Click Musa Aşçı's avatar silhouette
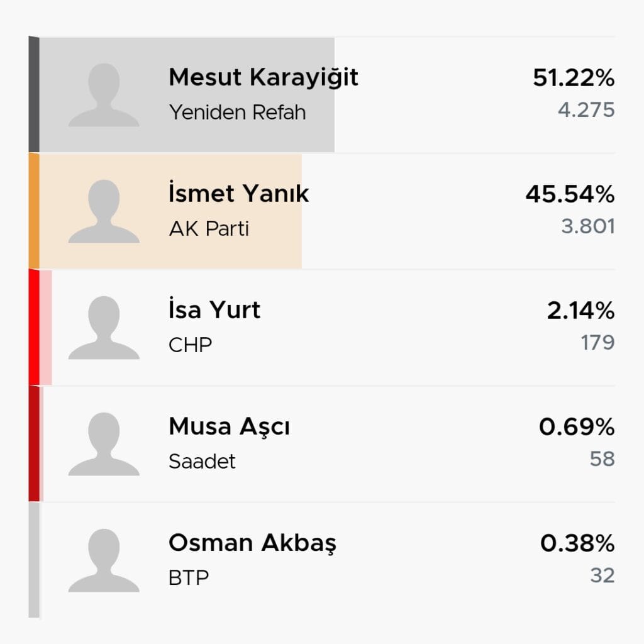Viewport: 644px width, 644px height. click(x=104, y=444)
